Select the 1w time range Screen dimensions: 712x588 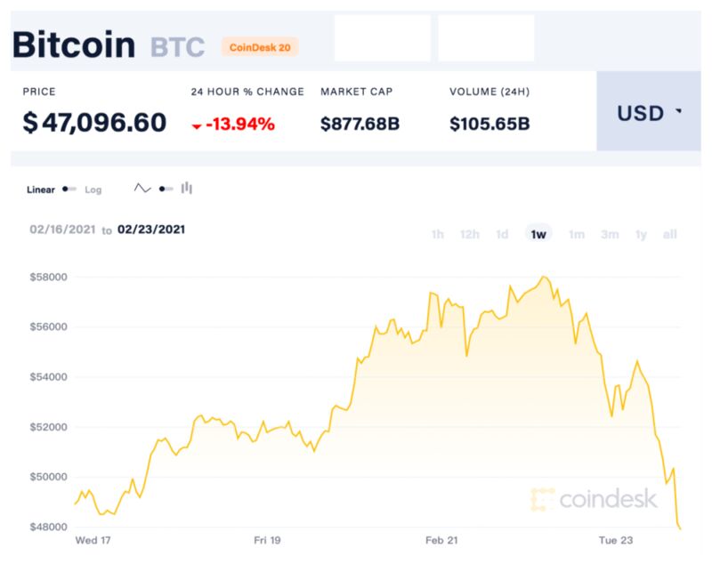coord(538,234)
